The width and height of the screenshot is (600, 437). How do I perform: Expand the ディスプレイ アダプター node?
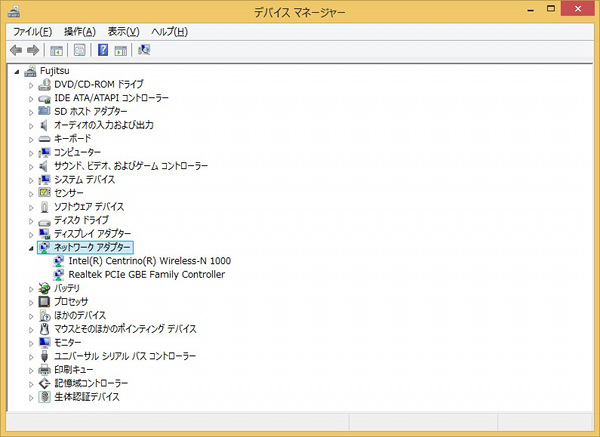(x=31, y=233)
